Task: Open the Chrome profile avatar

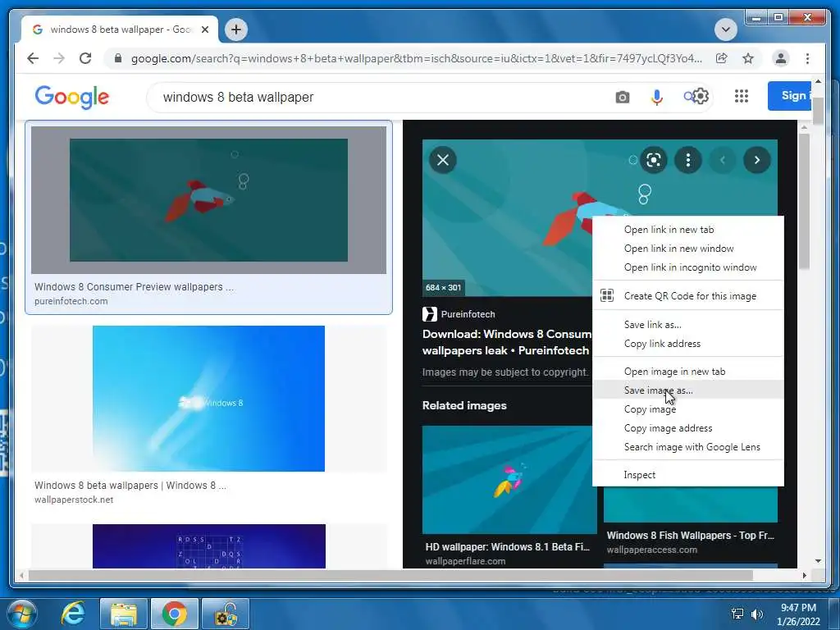Action: pyautogui.click(x=781, y=58)
